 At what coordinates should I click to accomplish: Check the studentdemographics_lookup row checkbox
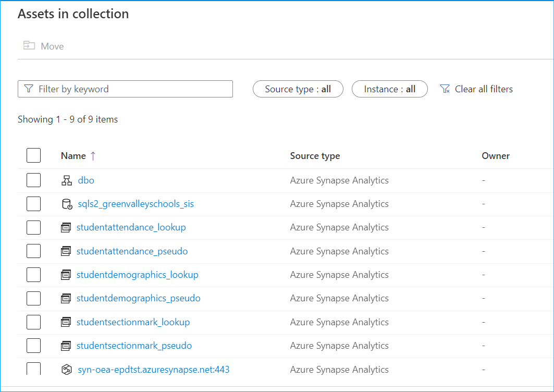click(33, 275)
